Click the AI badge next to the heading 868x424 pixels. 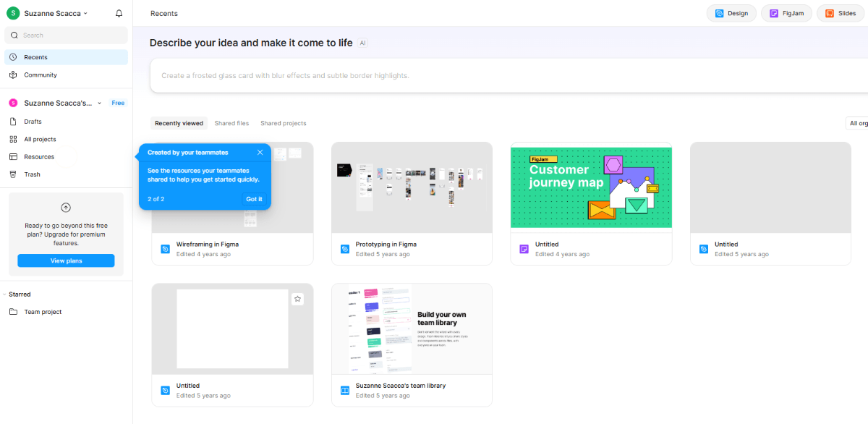363,43
